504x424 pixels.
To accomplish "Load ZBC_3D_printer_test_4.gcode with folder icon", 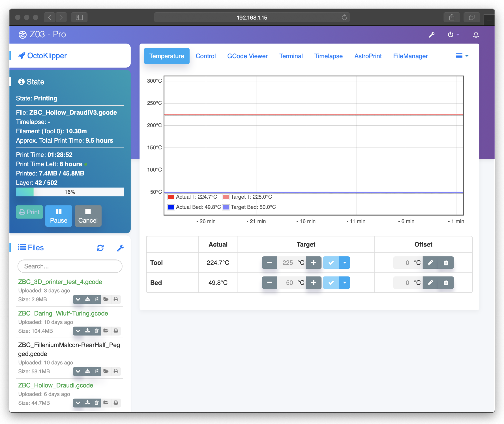I will (x=106, y=299).
